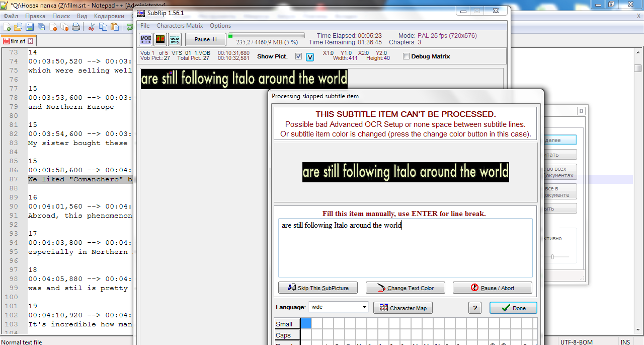The height and width of the screenshot is (345, 644).
Task: Click the PAL 25 fps (720x576) mode text
Action: (438, 36)
